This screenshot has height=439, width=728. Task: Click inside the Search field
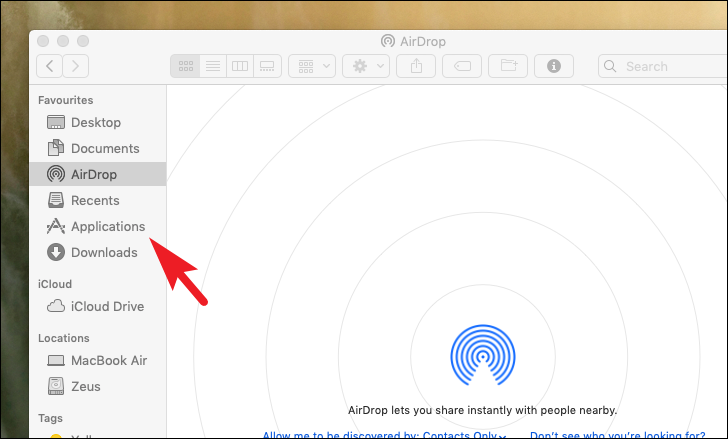click(664, 66)
